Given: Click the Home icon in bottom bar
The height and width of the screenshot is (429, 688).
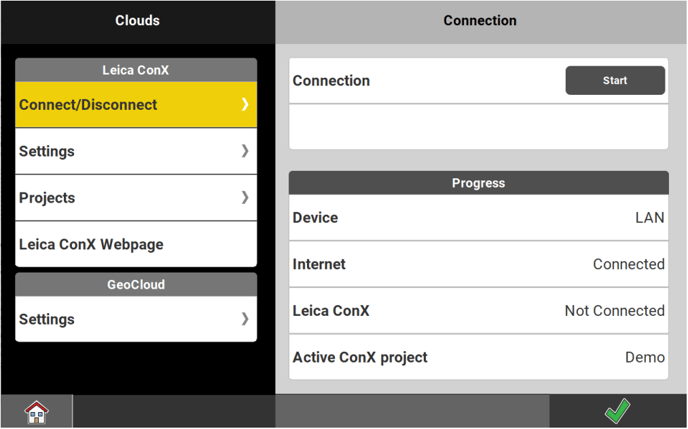Looking at the screenshot, I should (36, 411).
